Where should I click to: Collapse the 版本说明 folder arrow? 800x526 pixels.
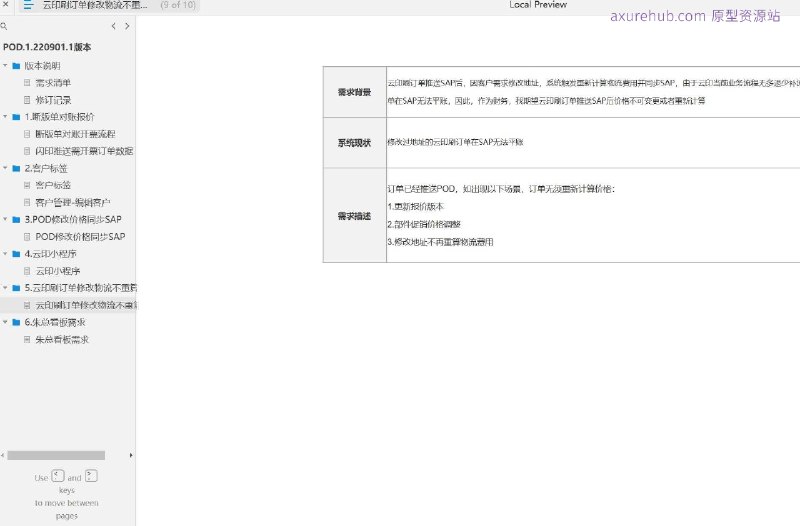tap(5, 66)
